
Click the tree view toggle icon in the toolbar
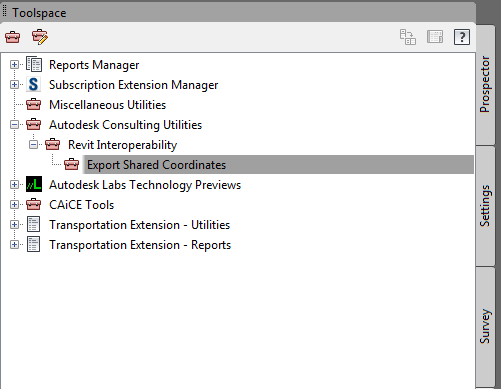point(408,37)
